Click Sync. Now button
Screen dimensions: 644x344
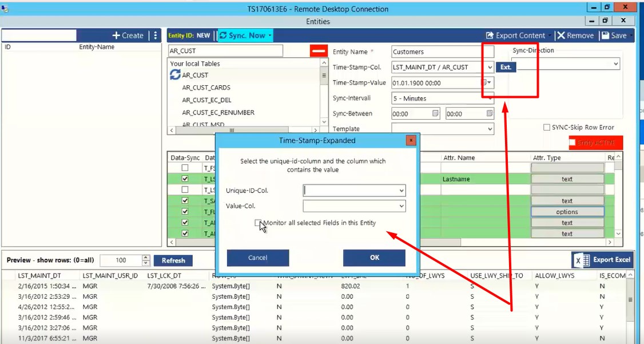(243, 35)
